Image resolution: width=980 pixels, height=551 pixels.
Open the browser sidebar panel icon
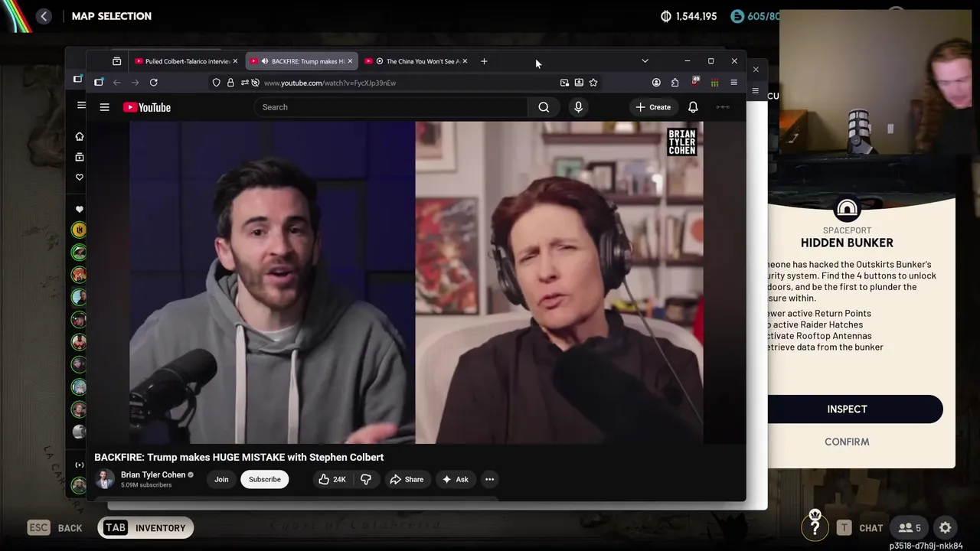click(x=99, y=83)
